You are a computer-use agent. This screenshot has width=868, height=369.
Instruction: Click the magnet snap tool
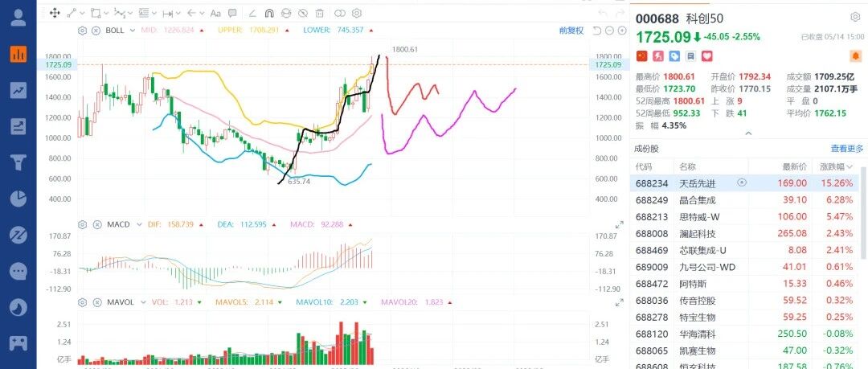pos(269,13)
